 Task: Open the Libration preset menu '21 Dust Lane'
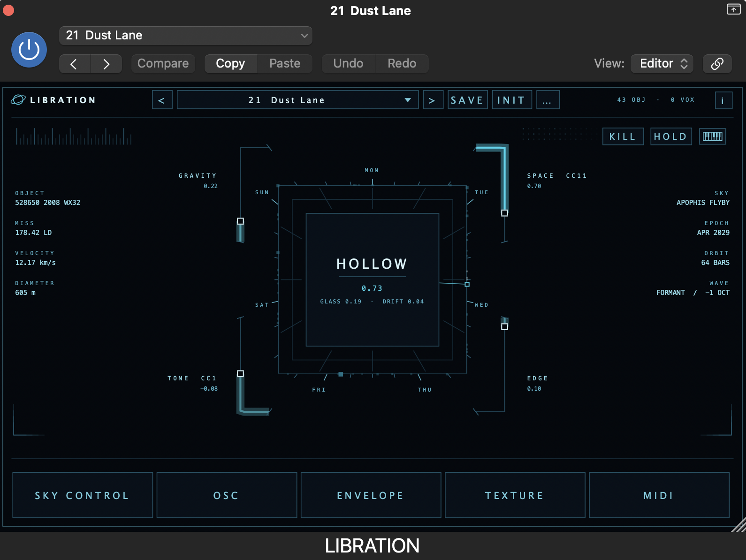pos(297,100)
